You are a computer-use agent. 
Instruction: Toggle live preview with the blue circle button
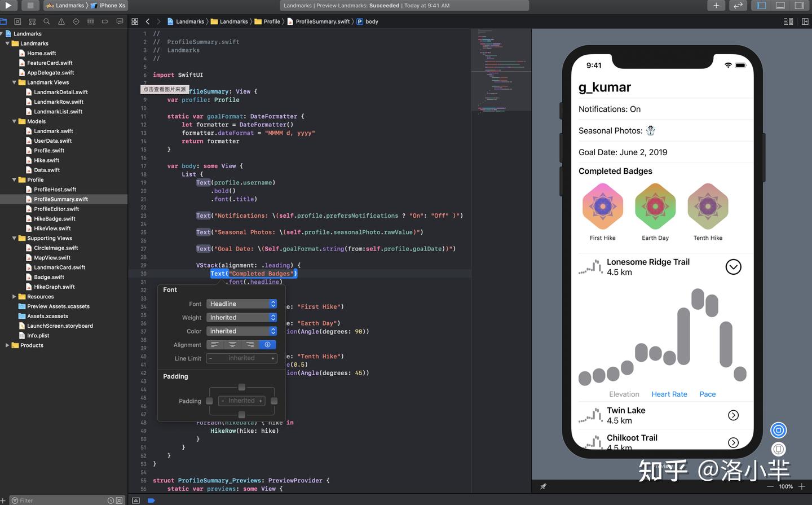779,430
